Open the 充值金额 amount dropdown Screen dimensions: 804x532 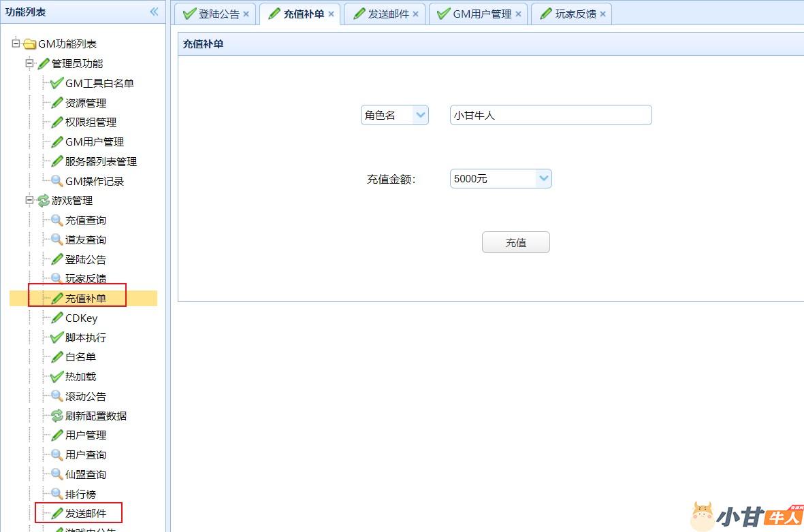pyautogui.click(x=543, y=179)
